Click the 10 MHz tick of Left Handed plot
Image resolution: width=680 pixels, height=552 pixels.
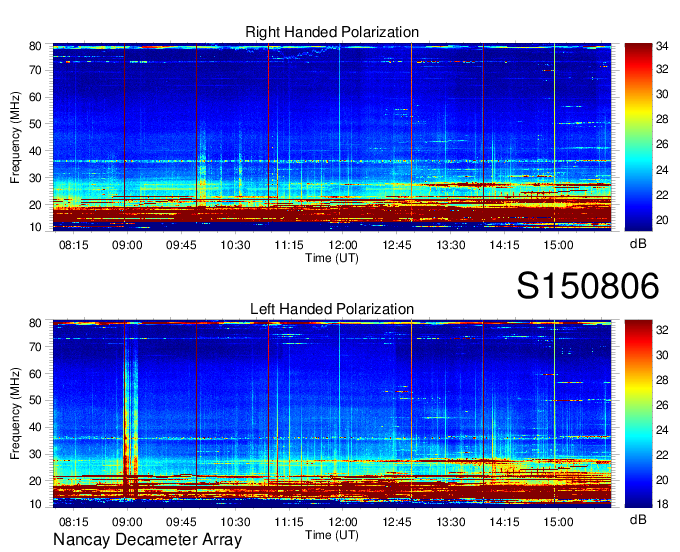[35, 504]
